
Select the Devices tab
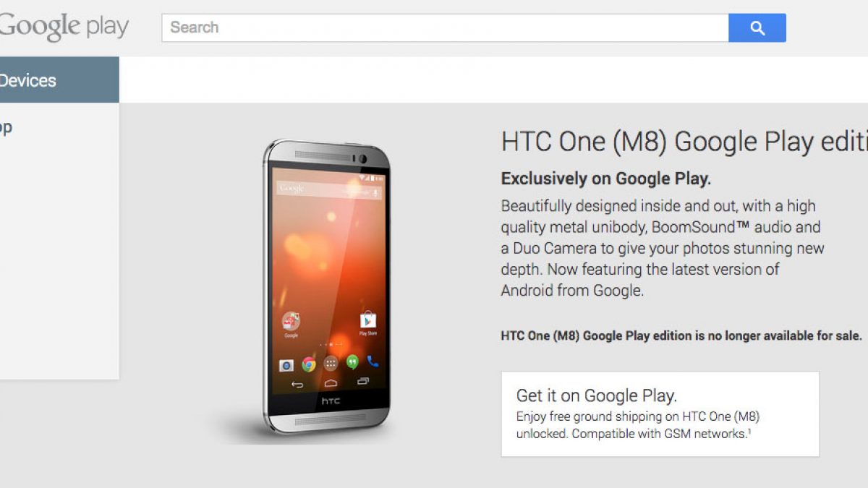pos(59,80)
